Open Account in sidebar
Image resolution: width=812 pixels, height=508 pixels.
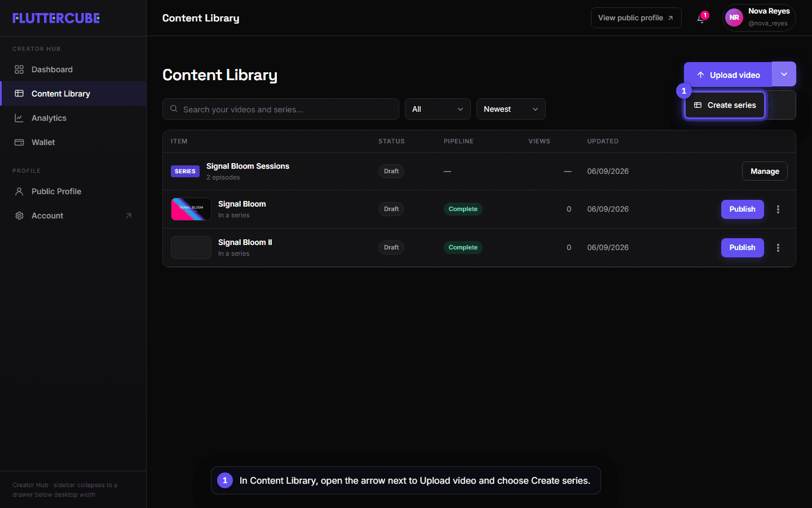73,216
